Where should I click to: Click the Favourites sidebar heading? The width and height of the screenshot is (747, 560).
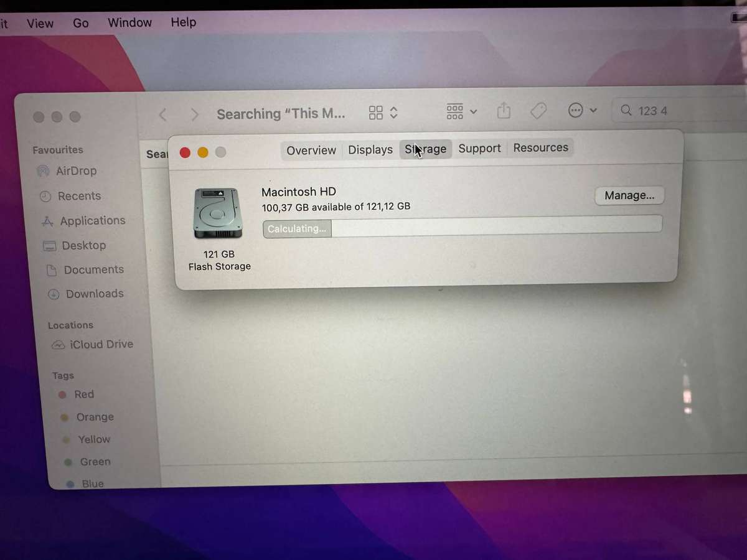click(58, 150)
